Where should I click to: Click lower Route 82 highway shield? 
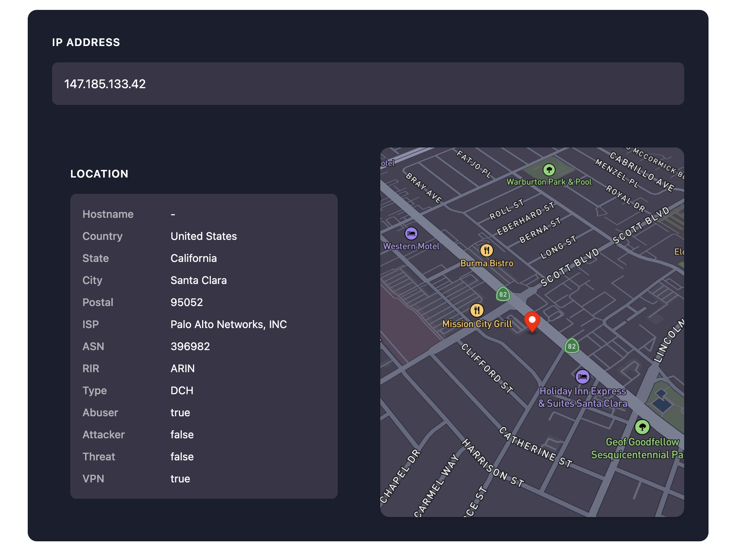(571, 346)
